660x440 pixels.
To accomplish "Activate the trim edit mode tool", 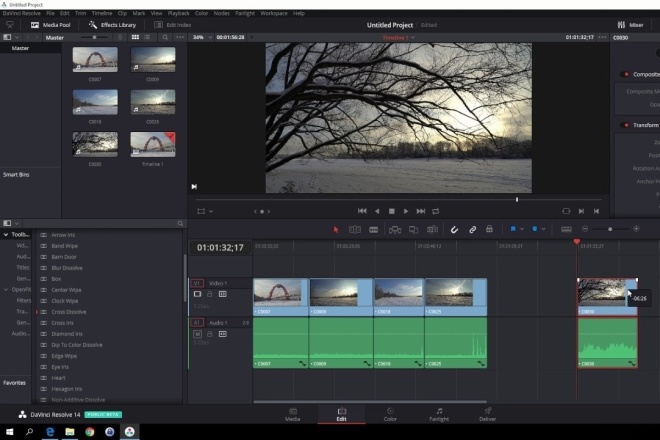I will coord(355,229).
